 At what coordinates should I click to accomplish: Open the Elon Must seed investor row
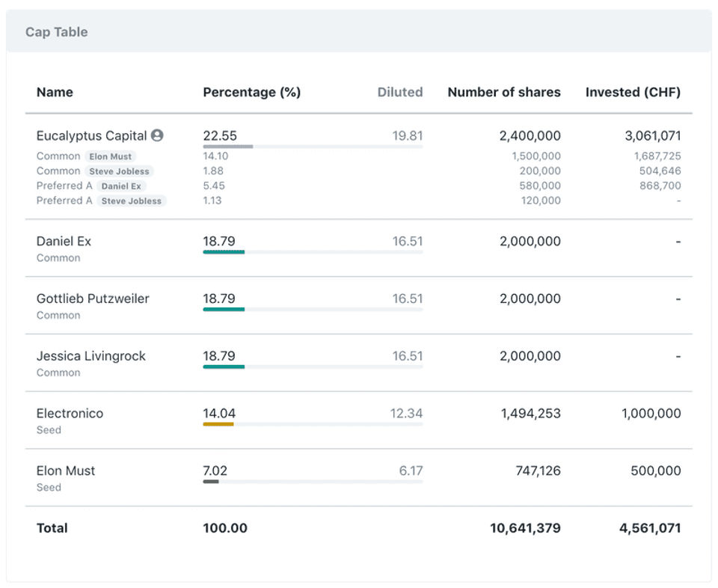pos(66,471)
